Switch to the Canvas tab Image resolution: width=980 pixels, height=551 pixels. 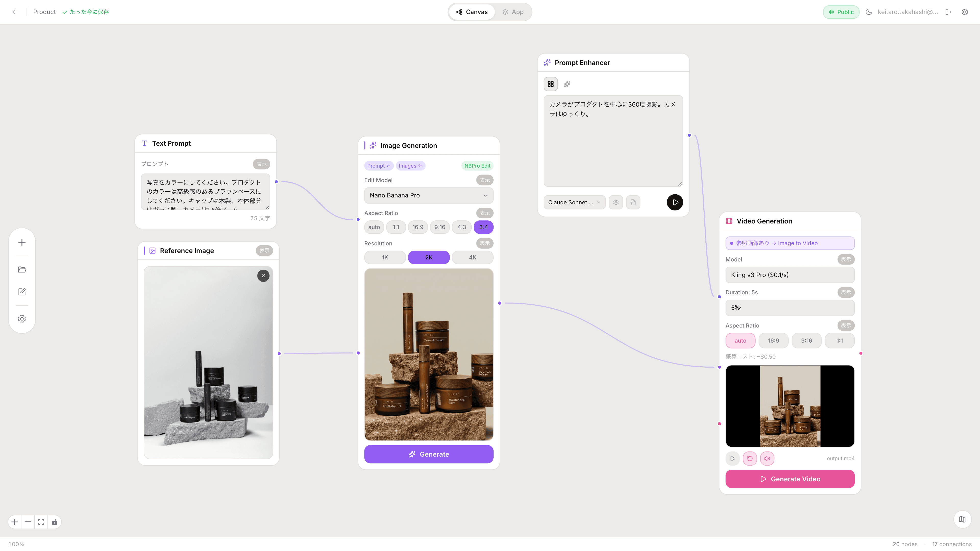click(x=472, y=12)
